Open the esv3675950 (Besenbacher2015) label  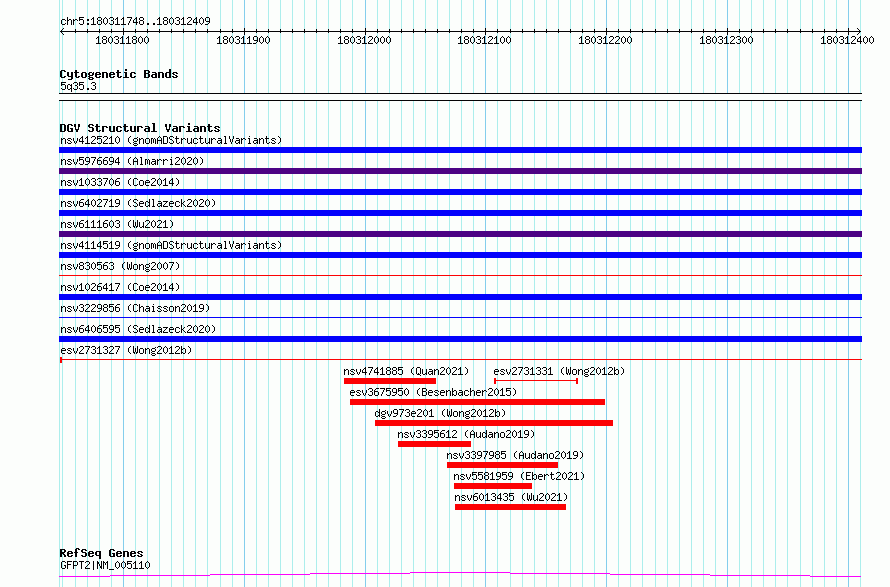(x=433, y=392)
